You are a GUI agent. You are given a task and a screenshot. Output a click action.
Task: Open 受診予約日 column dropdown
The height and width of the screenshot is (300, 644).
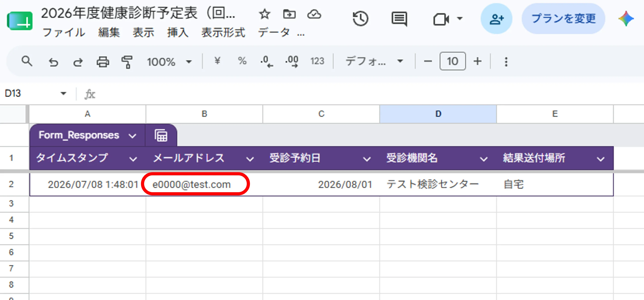click(x=367, y=159)
